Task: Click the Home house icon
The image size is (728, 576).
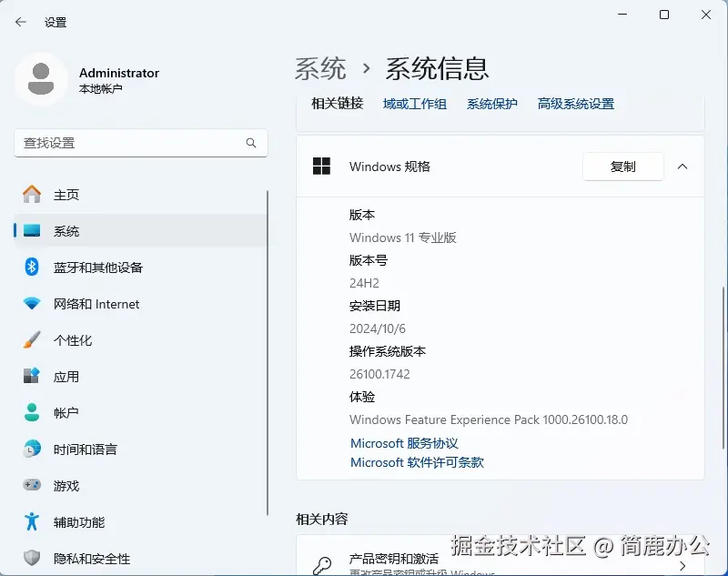Action: coord(32,194)
